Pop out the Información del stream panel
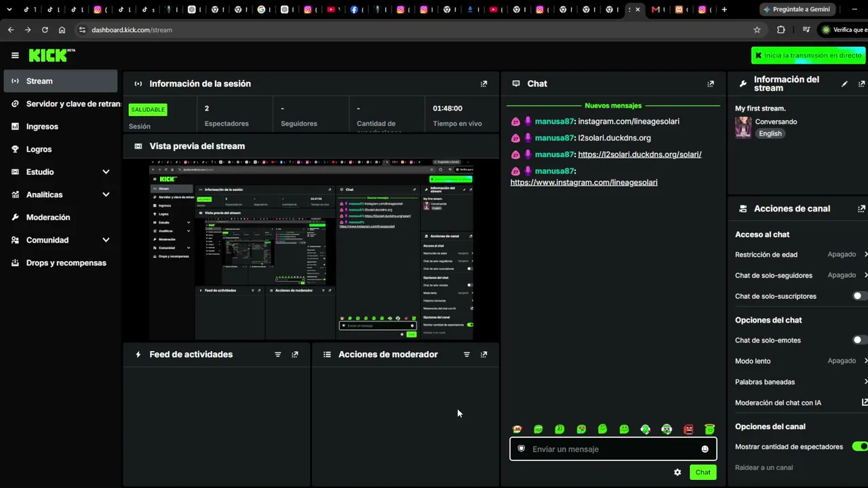868x488 pixels. pos(862,84)
